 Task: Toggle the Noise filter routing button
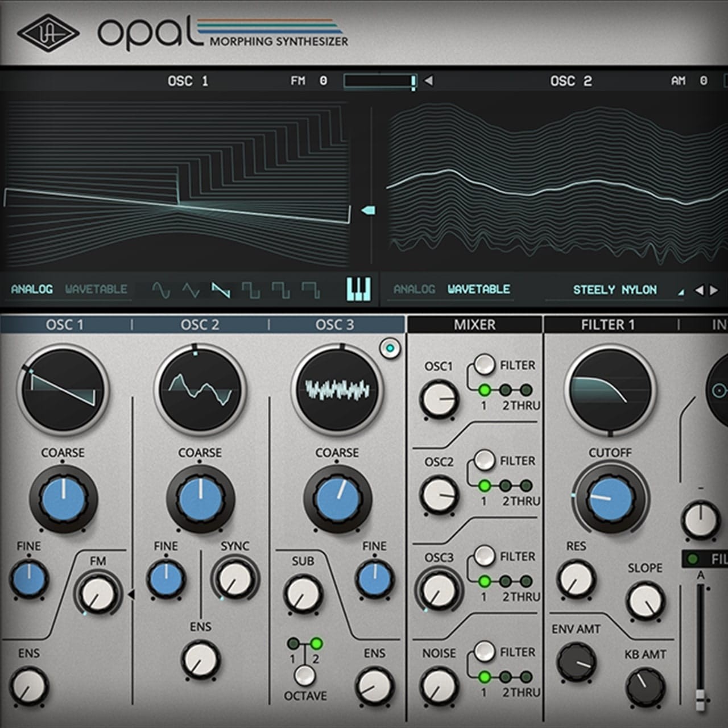(x=485, y=651)
